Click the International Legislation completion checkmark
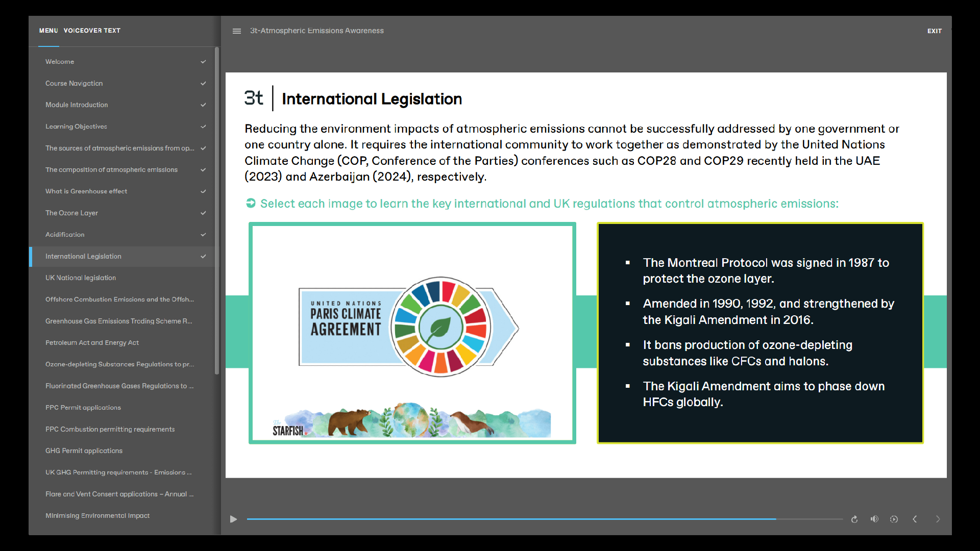 (203, 256)
